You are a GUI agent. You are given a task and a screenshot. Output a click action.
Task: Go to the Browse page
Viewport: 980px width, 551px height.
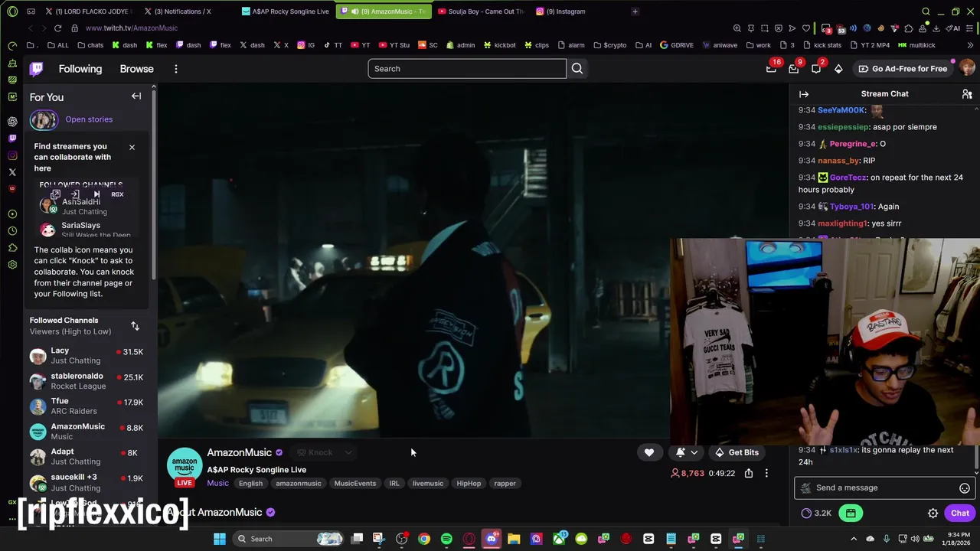(136, 69)
